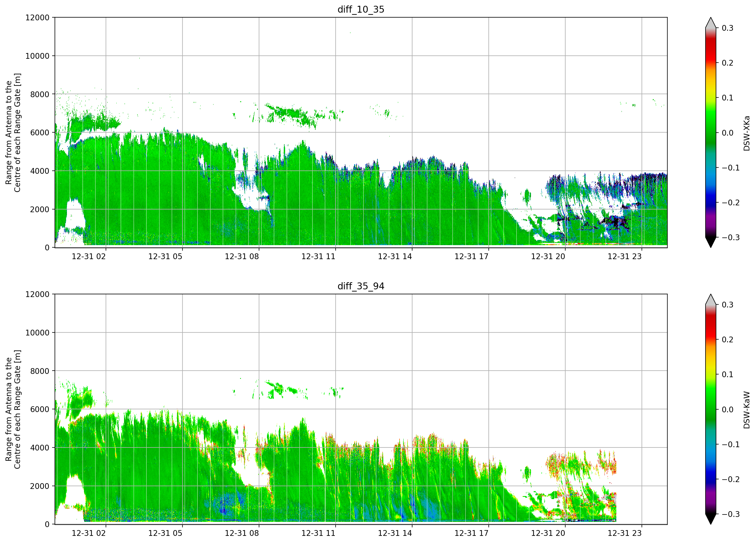Click the 4000 y-tick of diff_10_35

40,171
